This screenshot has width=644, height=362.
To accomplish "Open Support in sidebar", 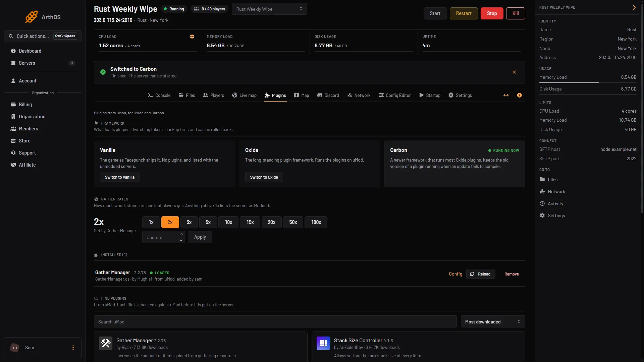I will [43, 153].
